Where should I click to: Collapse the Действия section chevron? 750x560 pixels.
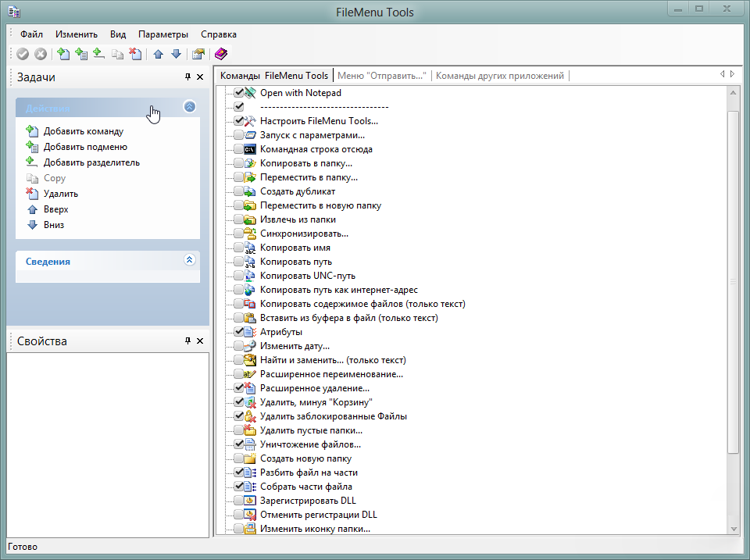pyautogui.click(x=189, y=107)
